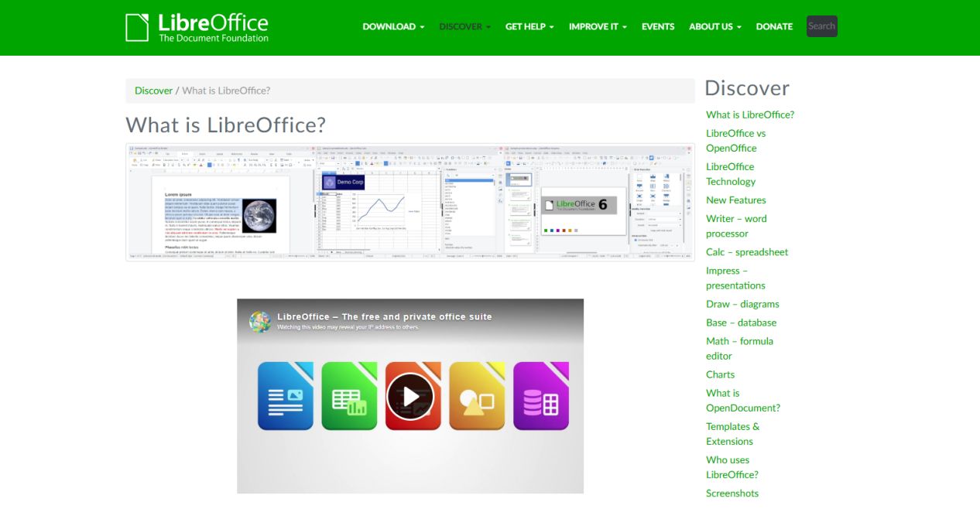The width and height of the screenshot is (980, 519).
Task: Expand the Improve It menu
Action: [598, 26]
